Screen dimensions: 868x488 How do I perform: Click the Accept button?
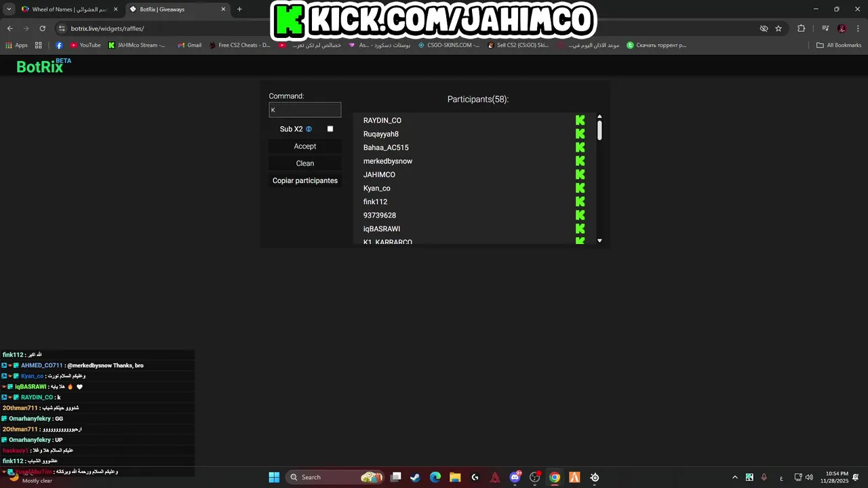pyautogui.click(x=305, y=146)
